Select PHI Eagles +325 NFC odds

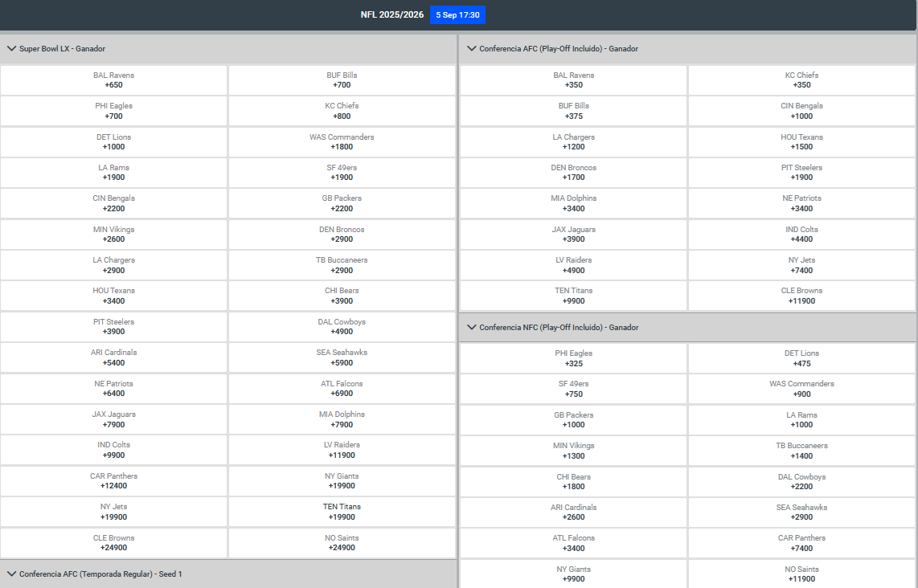click(574, 358)
